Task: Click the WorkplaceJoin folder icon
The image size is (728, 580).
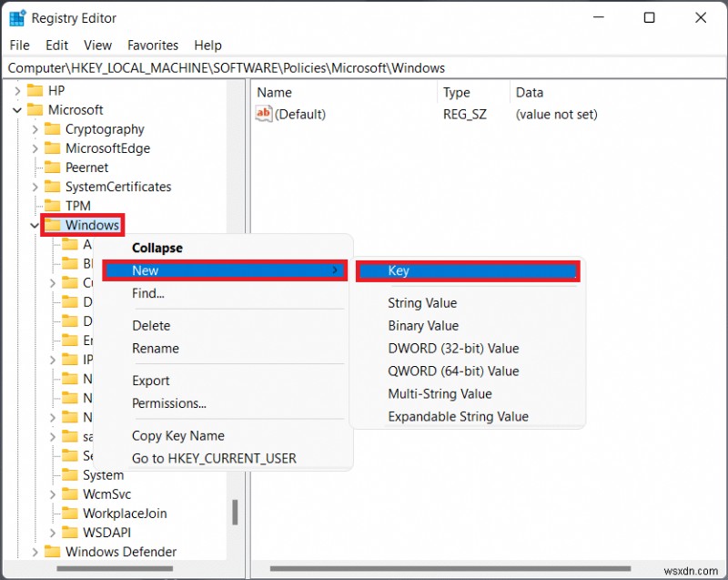Action: coord(70,514)
